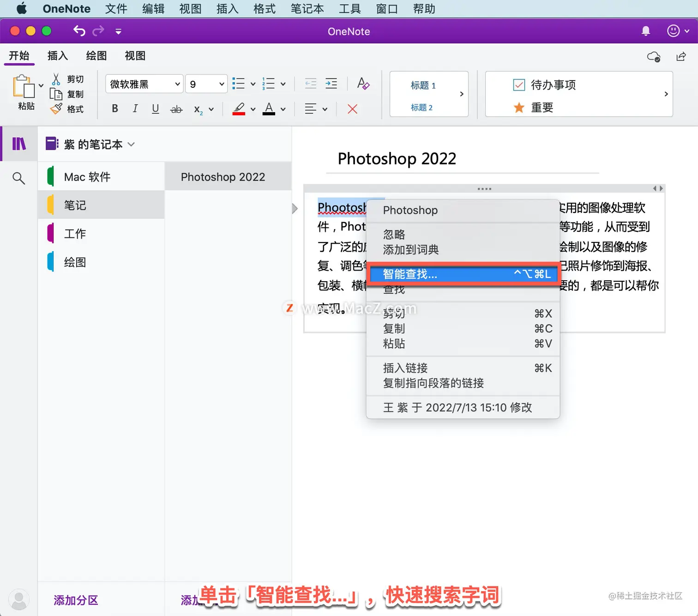Select the 工作 section

(x=101, y=234)
